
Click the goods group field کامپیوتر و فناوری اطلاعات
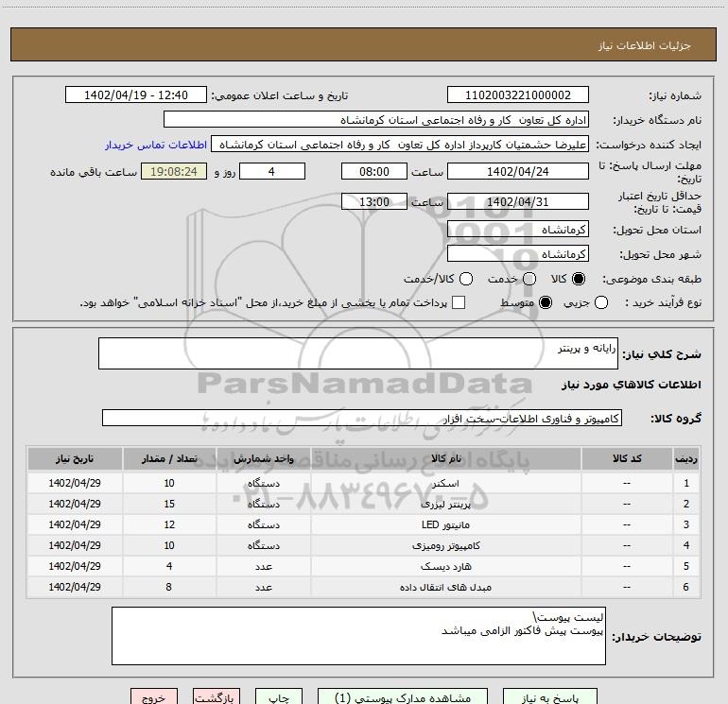click(x=362, y=418)
